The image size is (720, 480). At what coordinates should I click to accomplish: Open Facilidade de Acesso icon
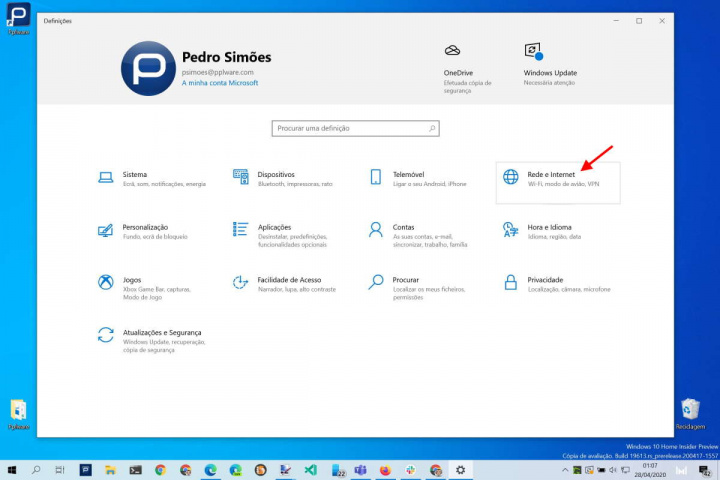240,282
